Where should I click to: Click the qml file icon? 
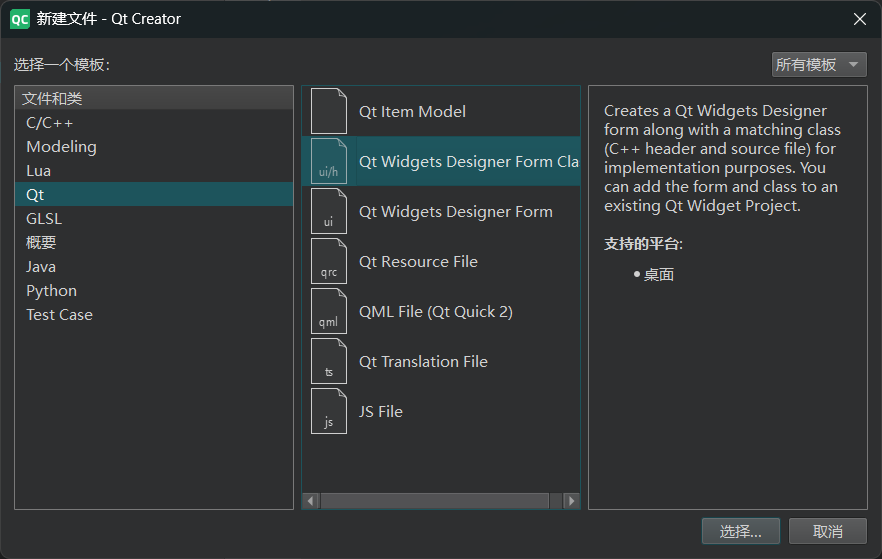pyautogui.click(x=329, y=312)
